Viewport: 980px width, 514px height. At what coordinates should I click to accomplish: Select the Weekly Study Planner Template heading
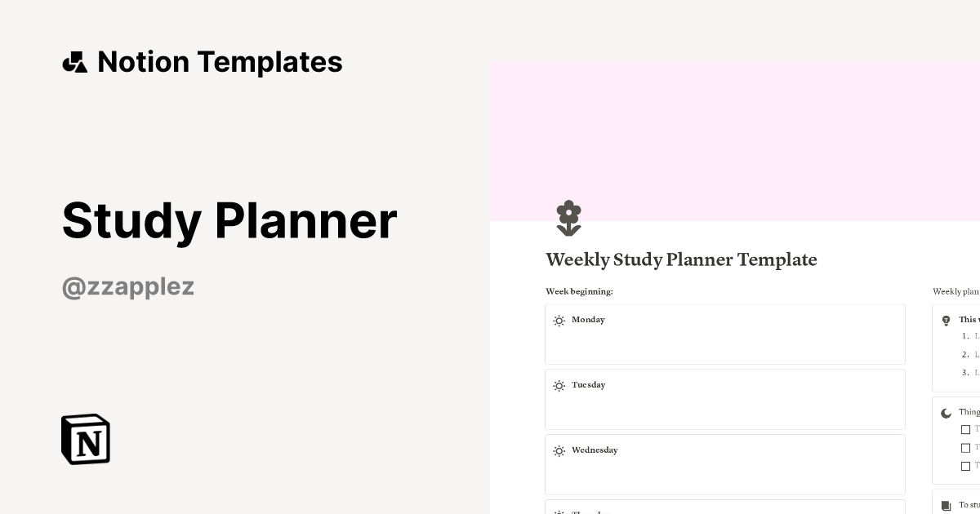(681, 259)
